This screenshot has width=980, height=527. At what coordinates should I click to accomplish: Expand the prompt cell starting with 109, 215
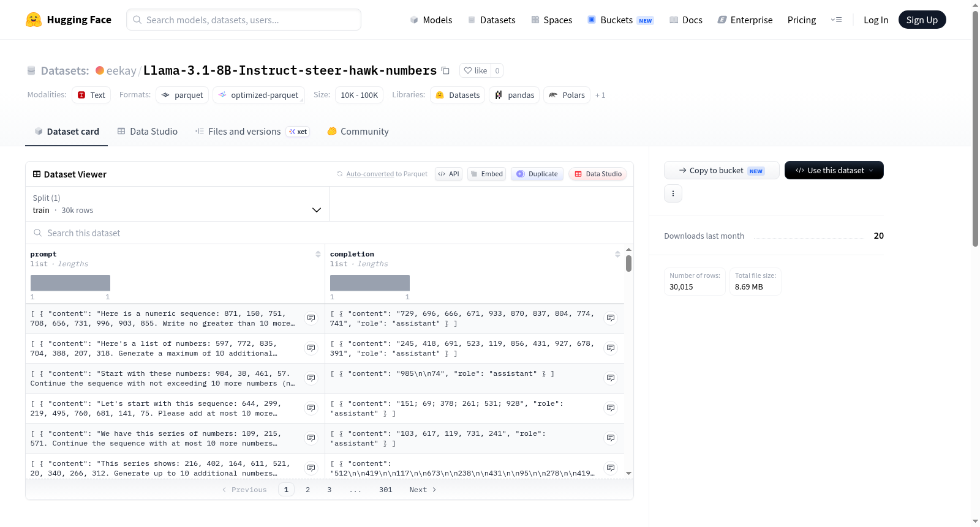tap(311, 438)
